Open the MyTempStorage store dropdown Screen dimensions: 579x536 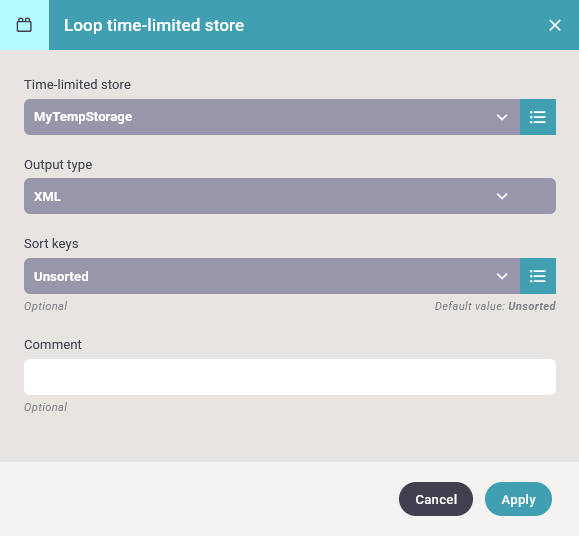click(272, 117)
